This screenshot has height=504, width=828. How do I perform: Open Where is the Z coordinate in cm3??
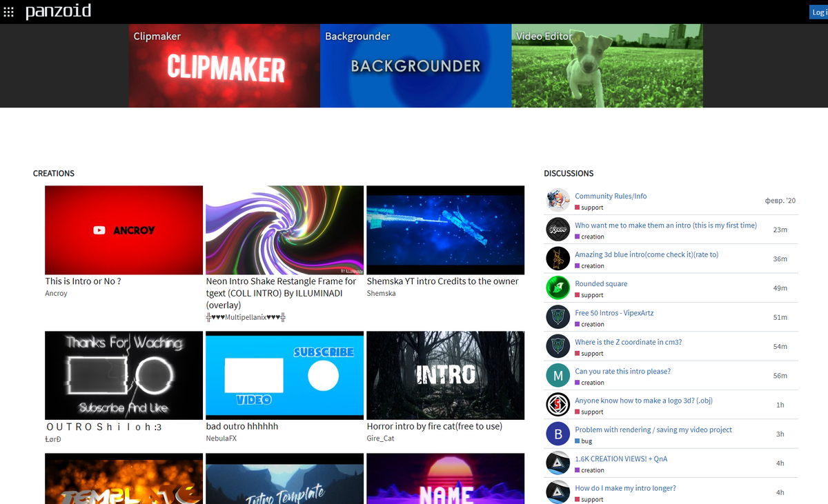pyautogui.click(x=628, y=342)
